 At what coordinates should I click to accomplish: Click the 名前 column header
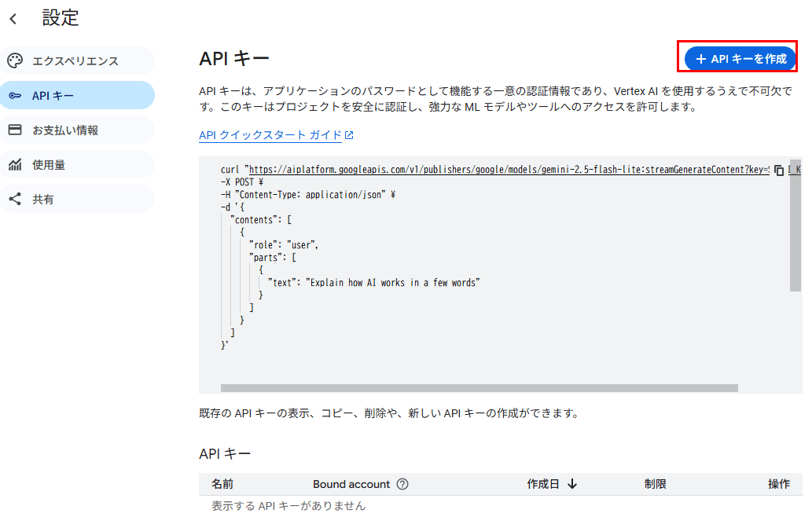pyautogui.click(x=222, y=484)
